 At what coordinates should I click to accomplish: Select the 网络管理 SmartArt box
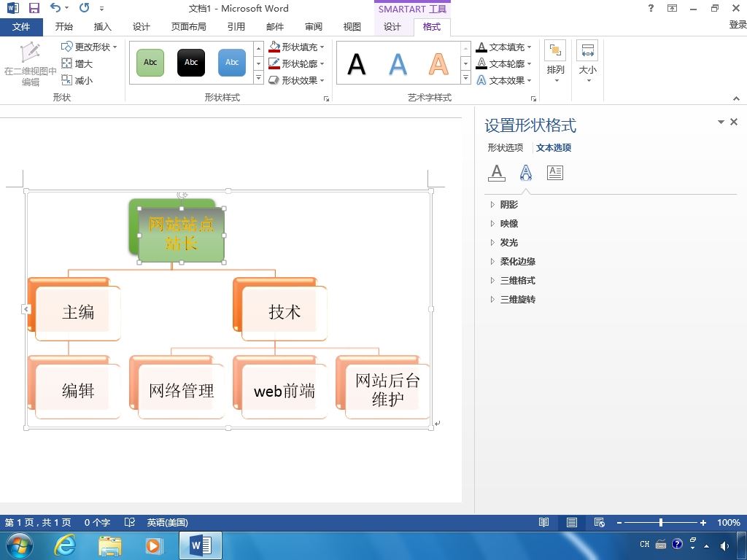(181, 392)
